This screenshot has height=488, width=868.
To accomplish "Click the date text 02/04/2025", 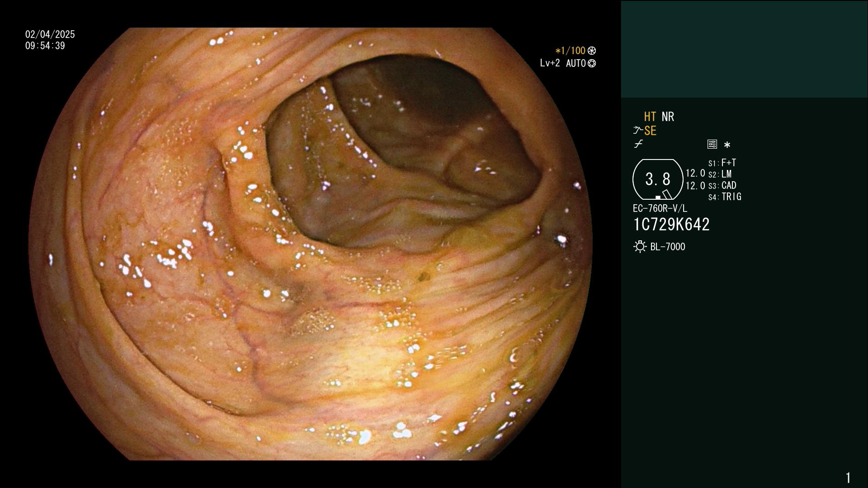I will click(50, 34).
